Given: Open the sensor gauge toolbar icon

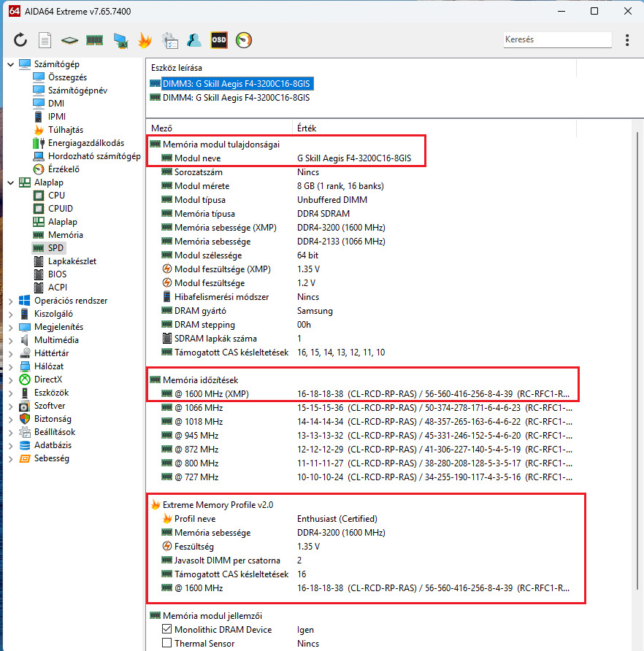Looking at the screenshot, I should tap(244, 40).
